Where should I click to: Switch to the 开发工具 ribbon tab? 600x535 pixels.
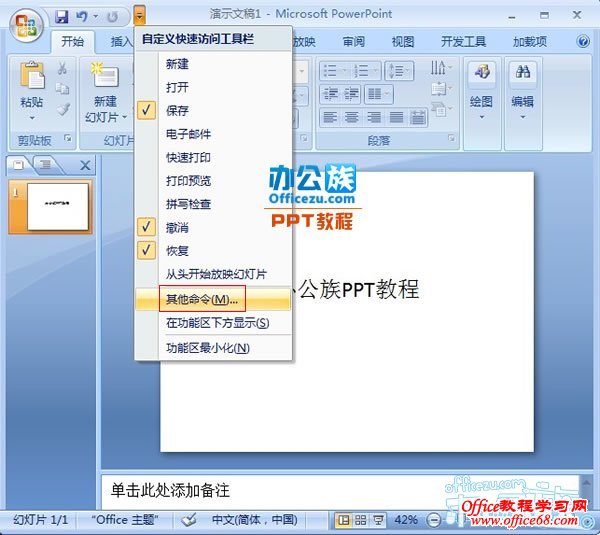(x=463, y=41)
